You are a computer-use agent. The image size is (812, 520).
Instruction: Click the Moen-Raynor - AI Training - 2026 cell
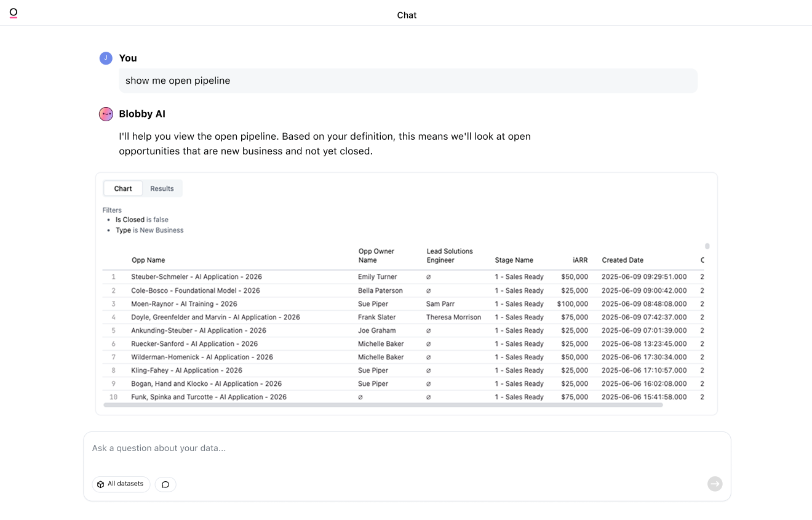184,304
